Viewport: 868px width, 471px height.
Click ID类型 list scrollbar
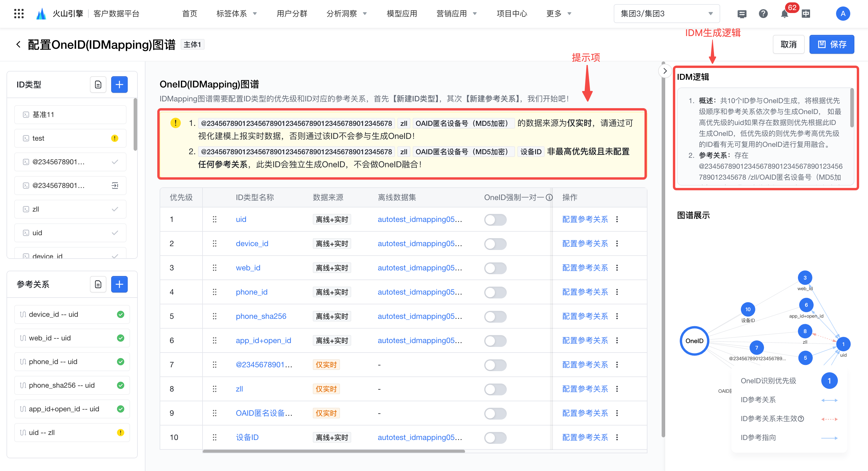pos(135,125)
